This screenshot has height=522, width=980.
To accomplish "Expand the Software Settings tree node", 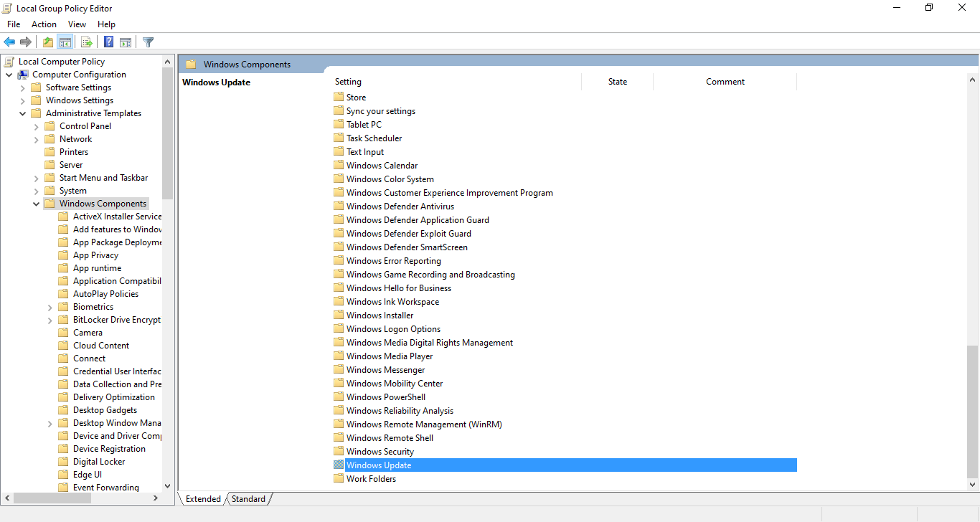I will coord(23,87).
